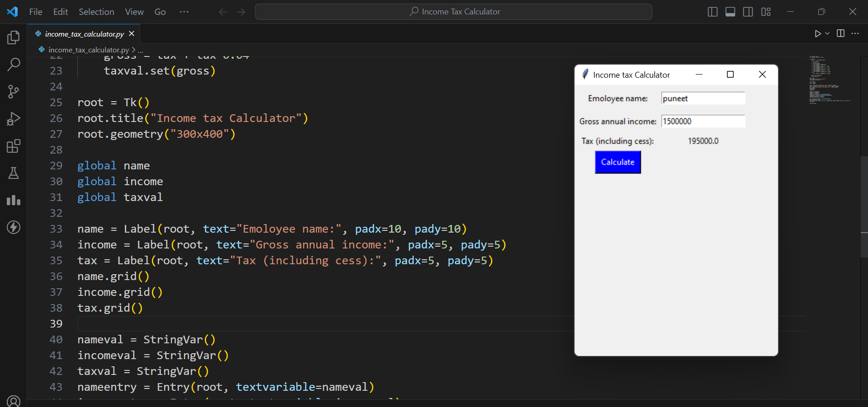Close the Income tax Calculator window

click(762, 75)
